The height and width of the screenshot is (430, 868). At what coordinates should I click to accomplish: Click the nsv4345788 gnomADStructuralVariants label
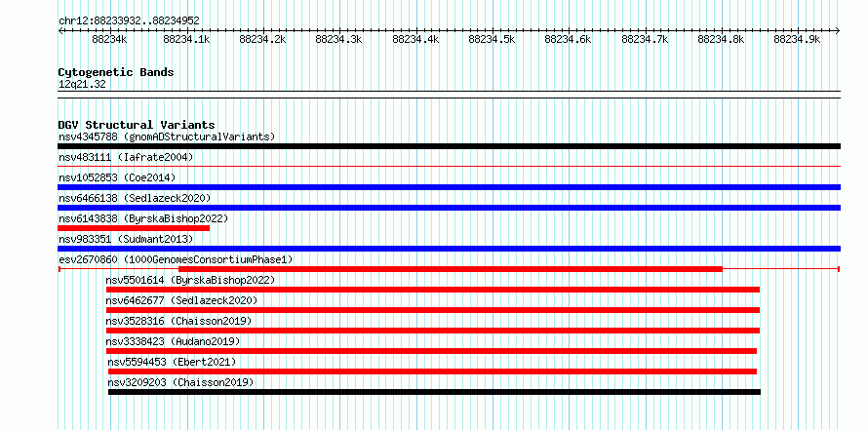coord(167,137)
